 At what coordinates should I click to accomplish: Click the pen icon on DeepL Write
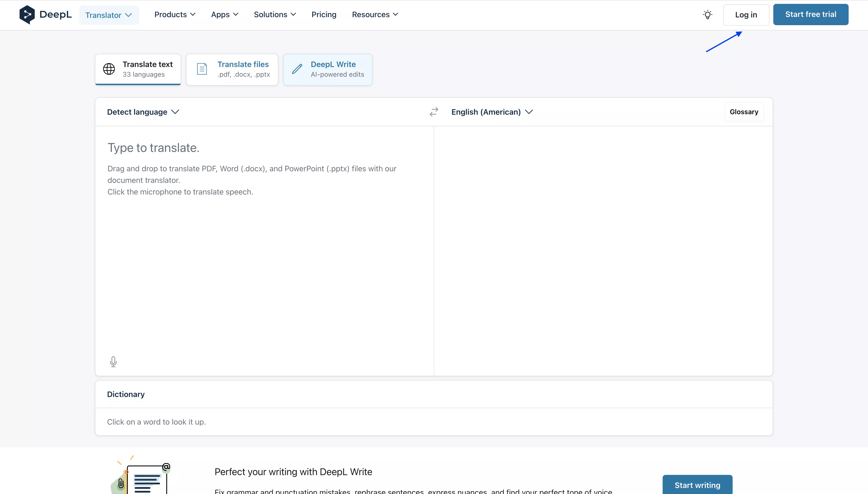pyautogui.click(x=297, y=69)
